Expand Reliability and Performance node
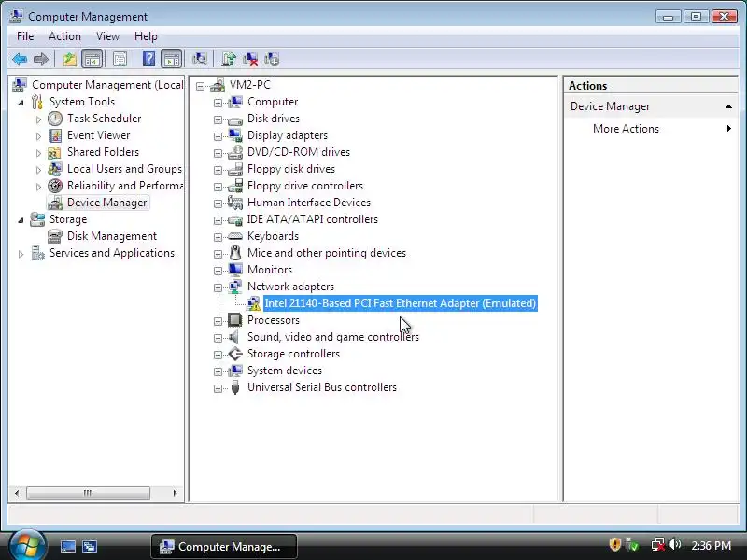The image size is (747, 560). click(x=38, y=187)
